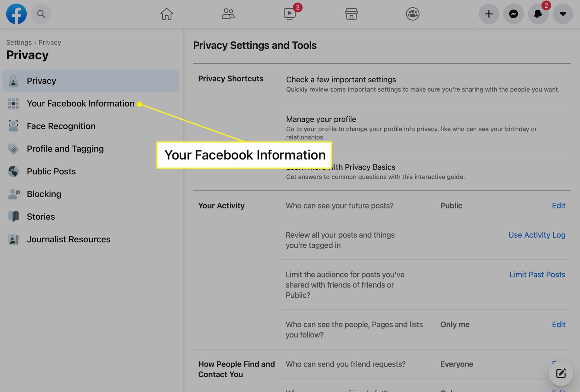580x392 pixels.
Task: Click the Face Recognition icon
Action: click(x=14, y=126)
